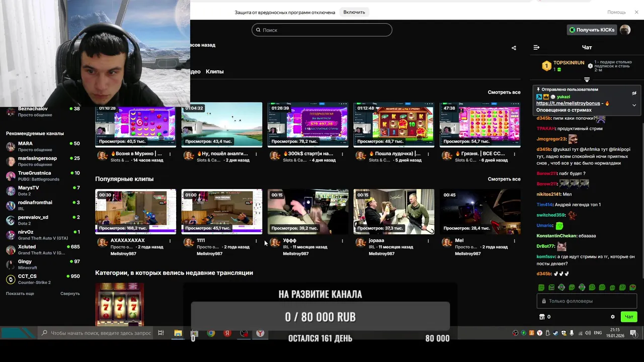Focus the Поиск search field
The height and width of the screenshot is (362, 644).
click(x=322, y=30)
